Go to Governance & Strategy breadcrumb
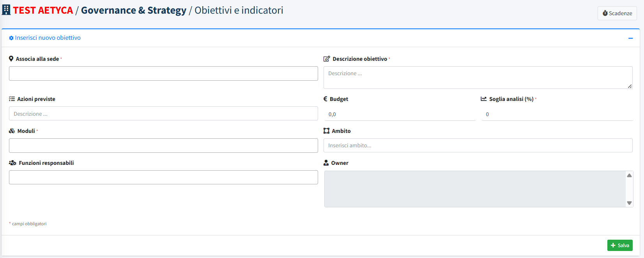The image size is (644, 258). (133, 11)
